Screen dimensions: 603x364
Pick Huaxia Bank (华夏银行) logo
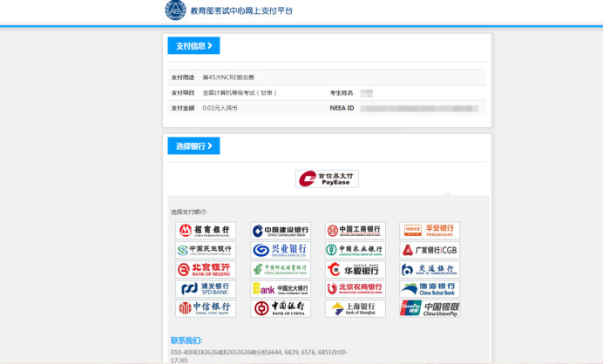[355, 269]
